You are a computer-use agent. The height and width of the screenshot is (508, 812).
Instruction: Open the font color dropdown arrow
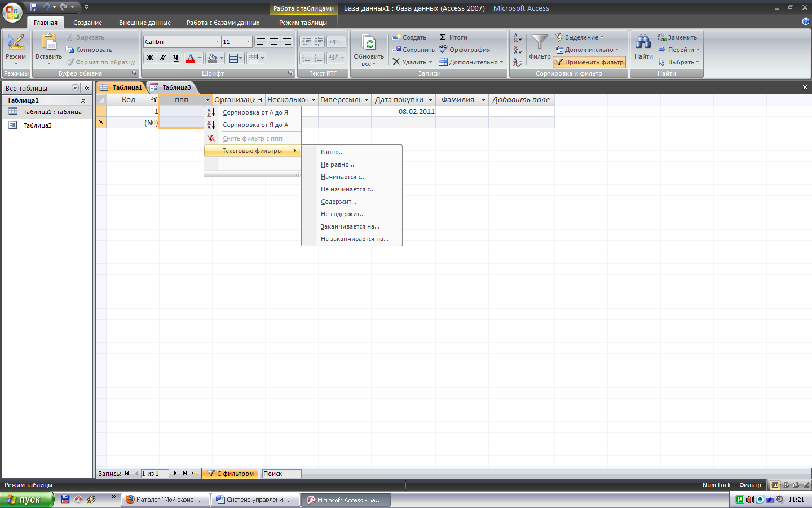[200, 58]
